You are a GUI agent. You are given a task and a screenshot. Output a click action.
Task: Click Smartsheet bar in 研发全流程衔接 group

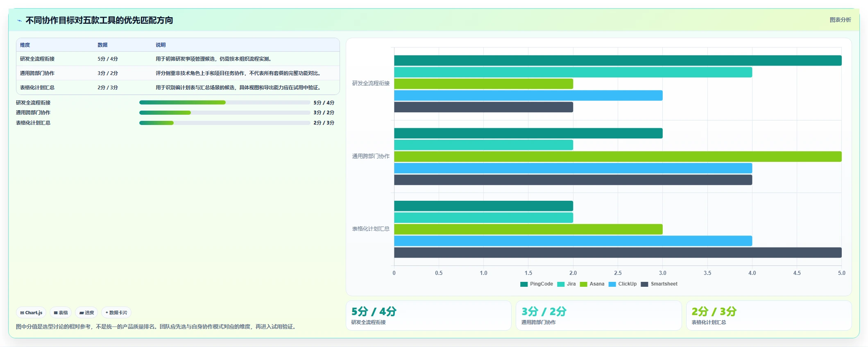point(483,107)
